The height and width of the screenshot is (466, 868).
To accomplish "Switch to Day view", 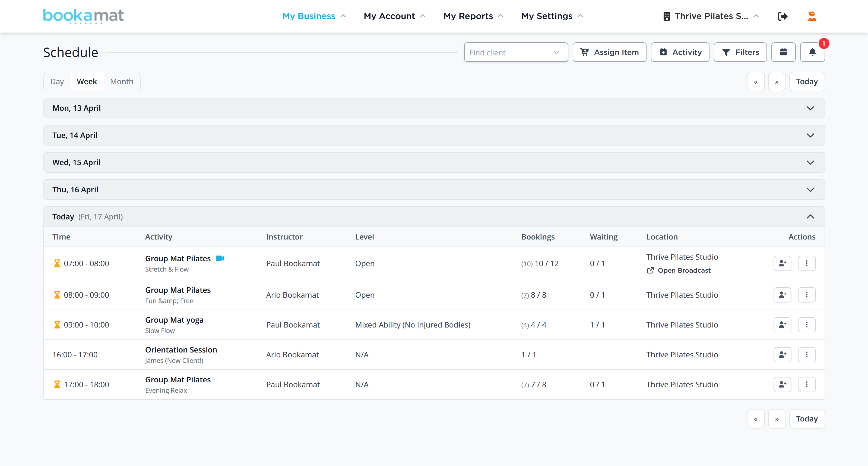I will click(57, 81).
